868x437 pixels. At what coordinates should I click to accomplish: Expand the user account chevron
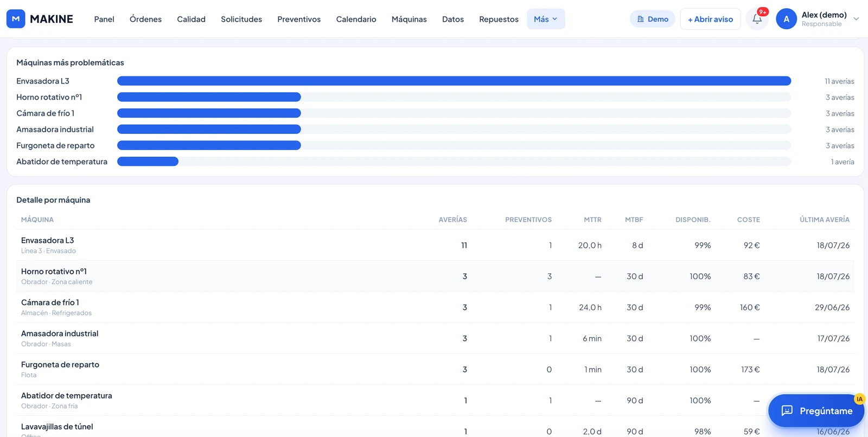856,19
